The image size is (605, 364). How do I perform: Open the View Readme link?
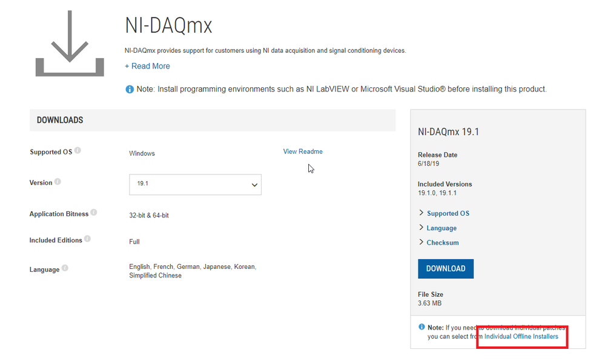click(x=303, y=151)
